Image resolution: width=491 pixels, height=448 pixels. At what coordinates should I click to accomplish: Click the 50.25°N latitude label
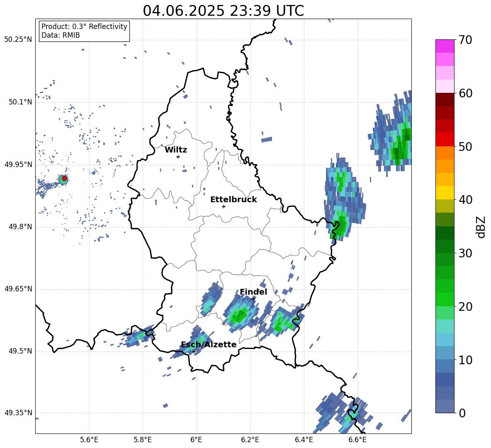tap(18, 40)
